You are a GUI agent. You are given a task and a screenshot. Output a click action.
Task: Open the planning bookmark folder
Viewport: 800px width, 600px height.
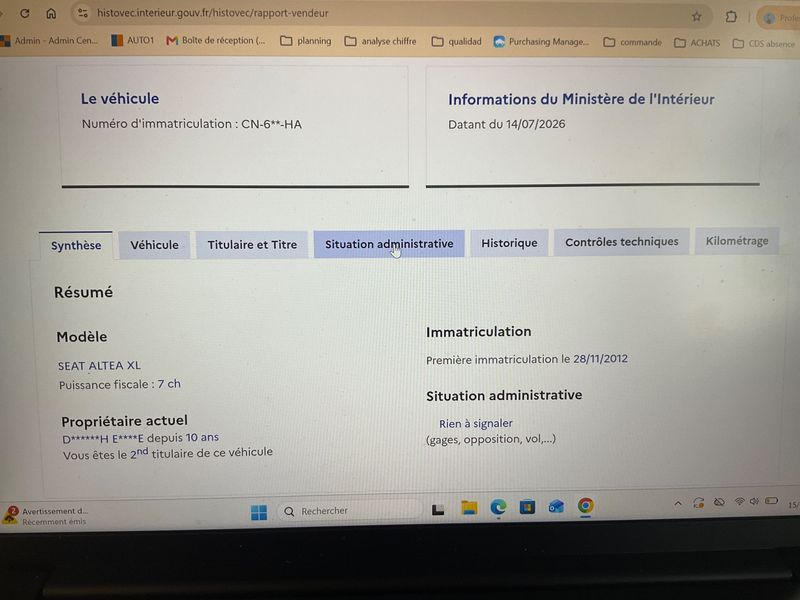click(306, 41)
